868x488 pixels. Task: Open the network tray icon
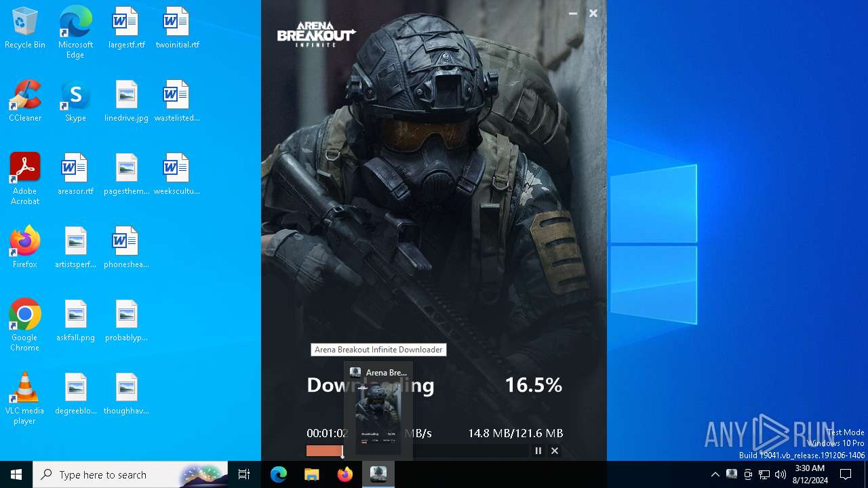[x=764, y=474]
